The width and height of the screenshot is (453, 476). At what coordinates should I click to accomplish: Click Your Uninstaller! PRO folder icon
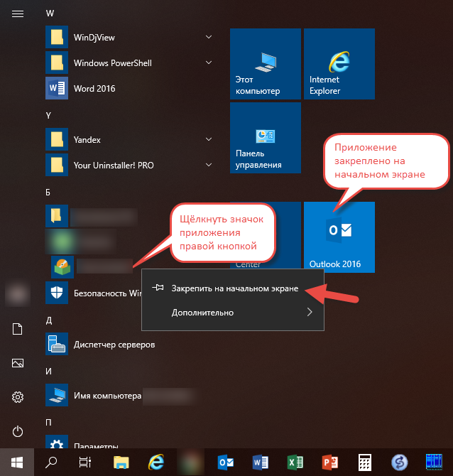pos(57,165)
